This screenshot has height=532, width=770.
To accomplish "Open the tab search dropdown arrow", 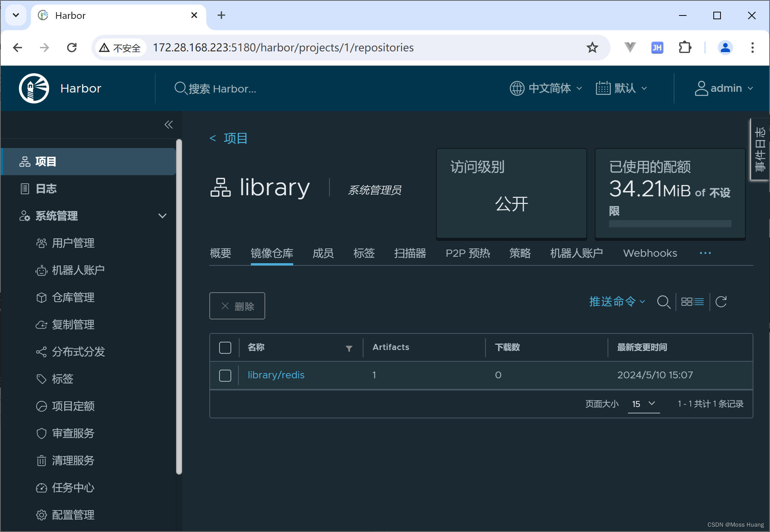I will coord(16,15).
